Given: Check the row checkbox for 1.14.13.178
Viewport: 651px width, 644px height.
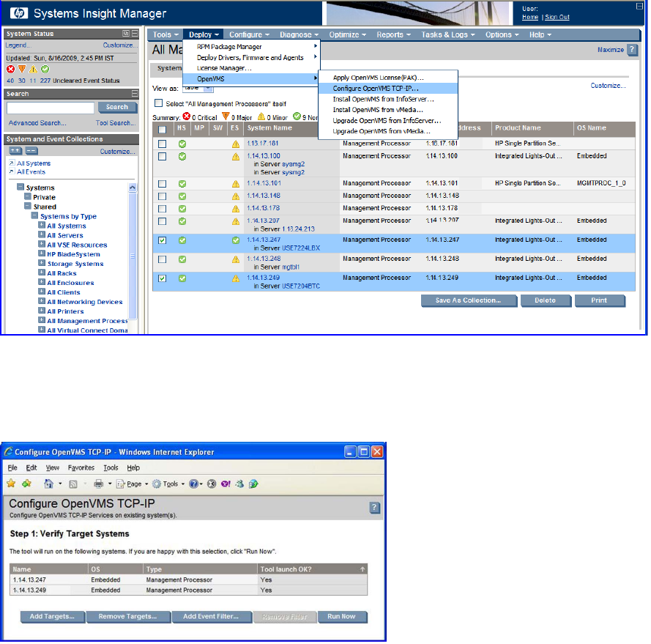Looking at the screenshot, I should [163, 209].
